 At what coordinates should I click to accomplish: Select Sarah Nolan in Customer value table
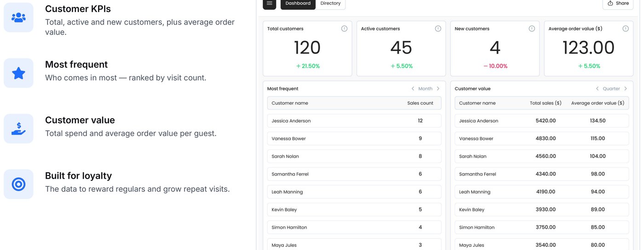point(542,156)
